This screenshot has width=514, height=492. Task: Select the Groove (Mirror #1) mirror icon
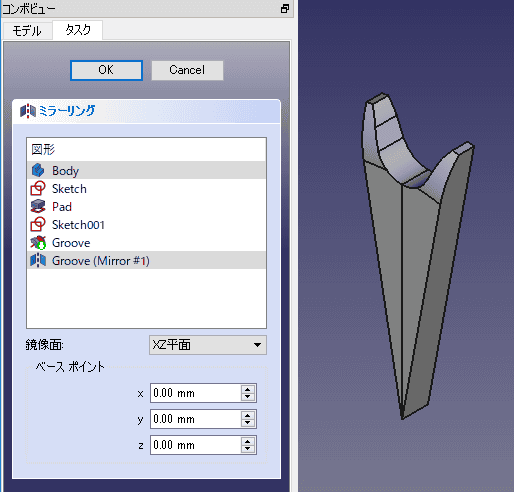[x=38, y=261]
